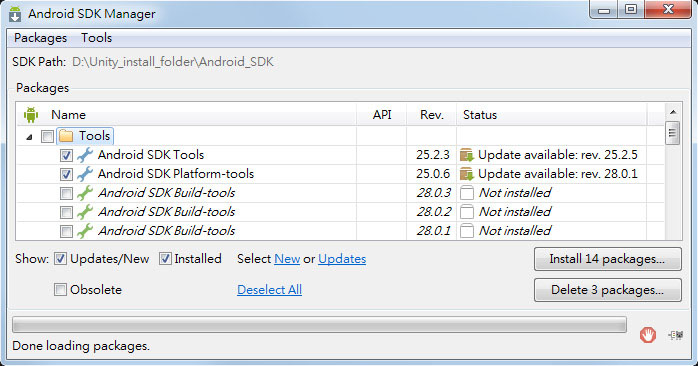Check Build-tools 28.0.1 checkbox
The width and height of the screenshot is (698, 366).
point(66,232)
